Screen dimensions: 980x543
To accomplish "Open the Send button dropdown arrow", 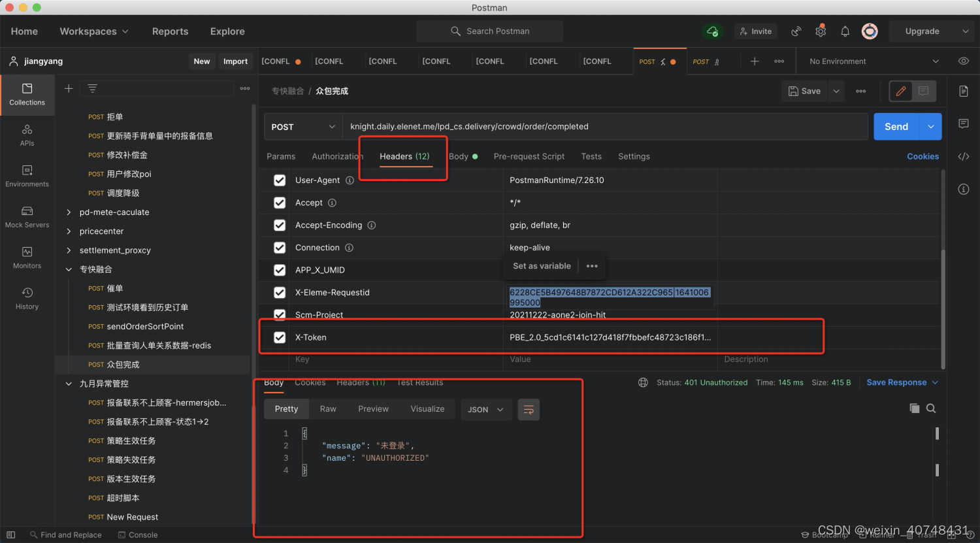I will click(x=930, y=127).
